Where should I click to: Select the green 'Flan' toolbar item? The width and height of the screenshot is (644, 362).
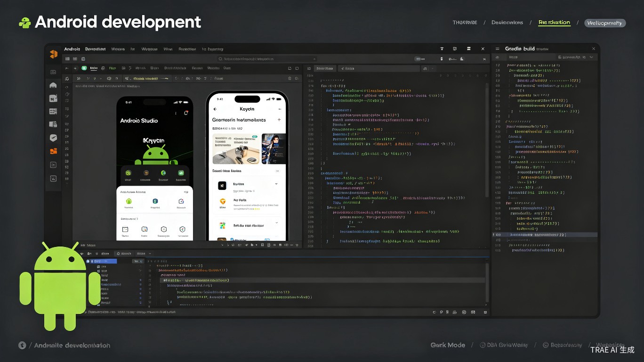(x=113, y=68)
